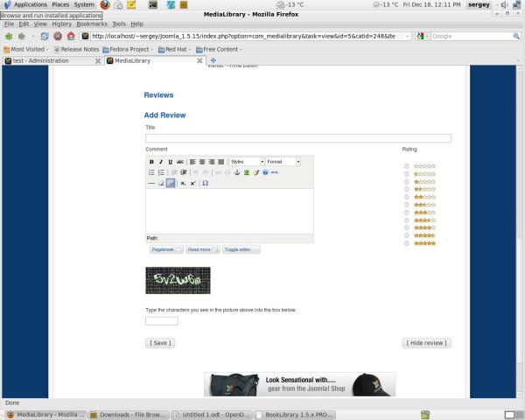
Task: Apply superscript formatting
Action: pyautogui.click(x=192, y=183)
